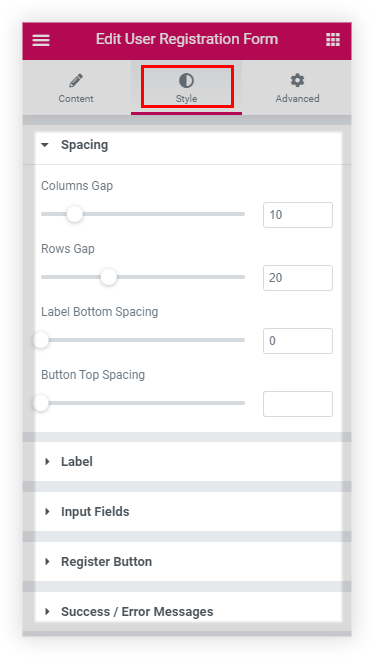Image resolution: width=374 pixels, height=659 pixels.
Task: Switch to the Advanced tab
Action: click(297, 88)
